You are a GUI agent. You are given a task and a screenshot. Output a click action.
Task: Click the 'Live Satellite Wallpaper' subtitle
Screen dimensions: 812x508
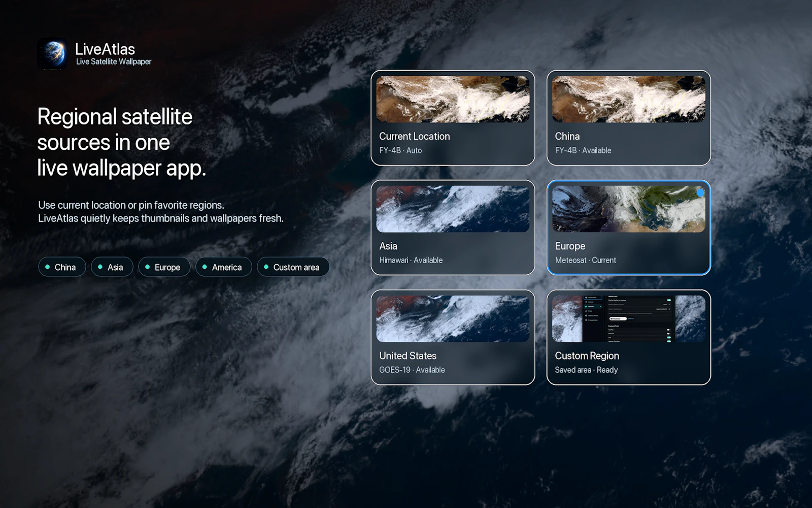coord(114,61)
